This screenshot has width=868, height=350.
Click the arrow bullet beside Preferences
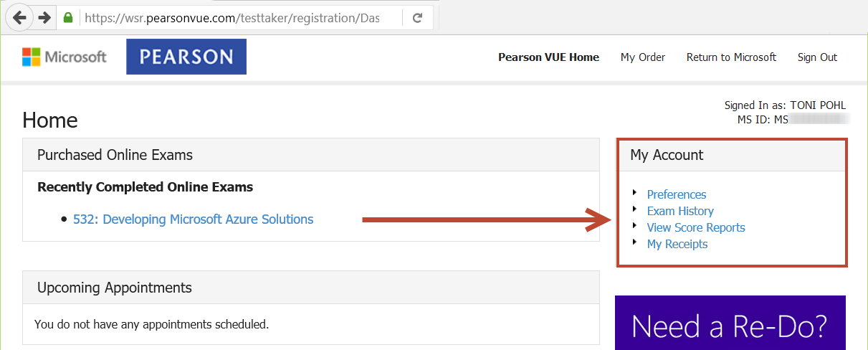(x=635, y=193)
